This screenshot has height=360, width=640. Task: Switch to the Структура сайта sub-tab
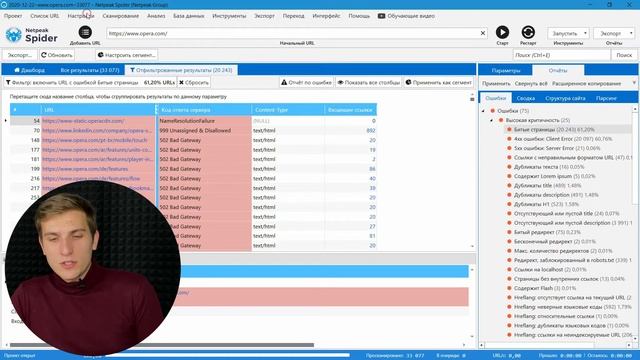[x=565, y=98]
